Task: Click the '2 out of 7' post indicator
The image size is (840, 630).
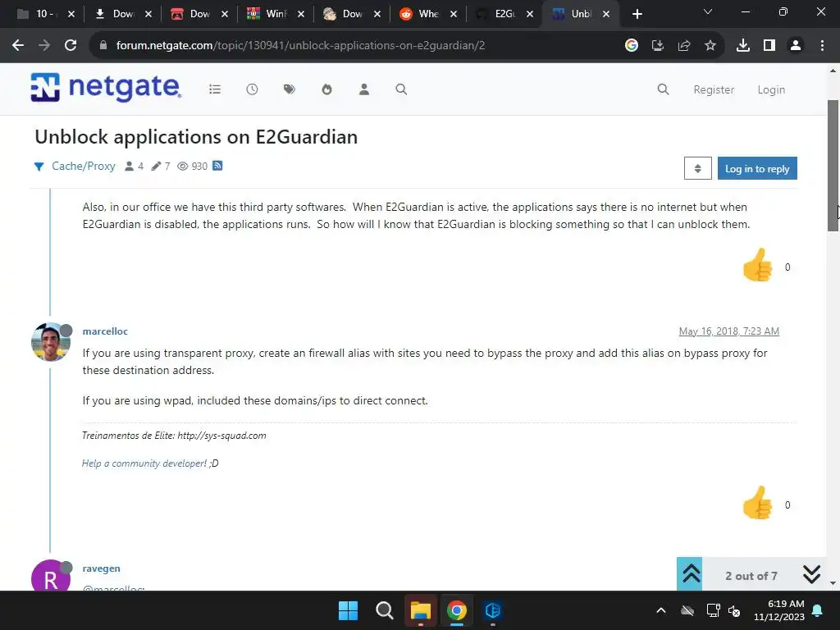Action: 751,576
